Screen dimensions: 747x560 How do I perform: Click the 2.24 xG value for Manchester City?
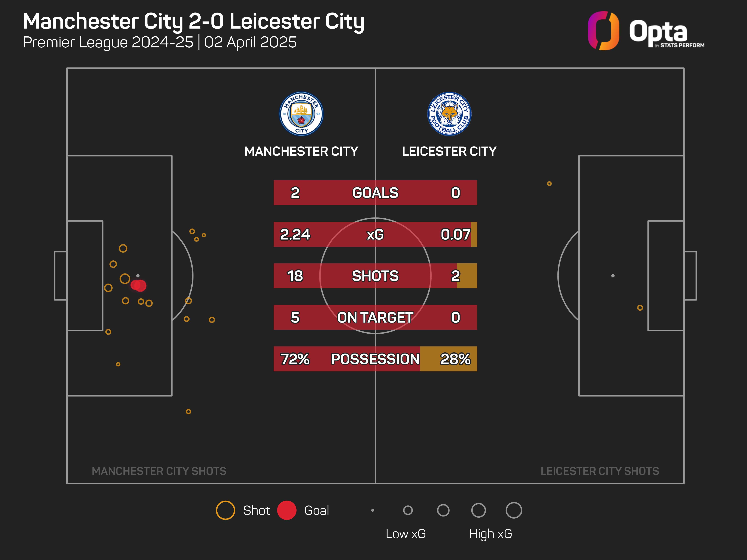click(295, 235)
